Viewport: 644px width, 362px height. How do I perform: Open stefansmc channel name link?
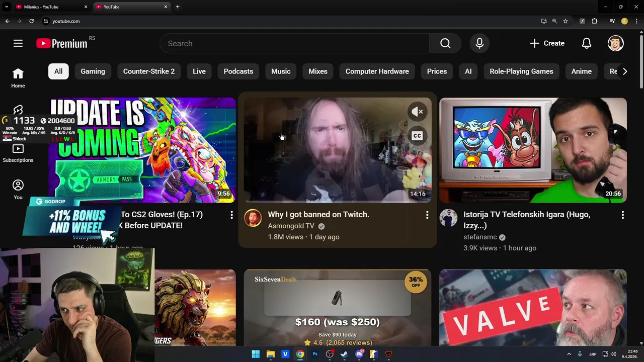(x=480, y=237)
